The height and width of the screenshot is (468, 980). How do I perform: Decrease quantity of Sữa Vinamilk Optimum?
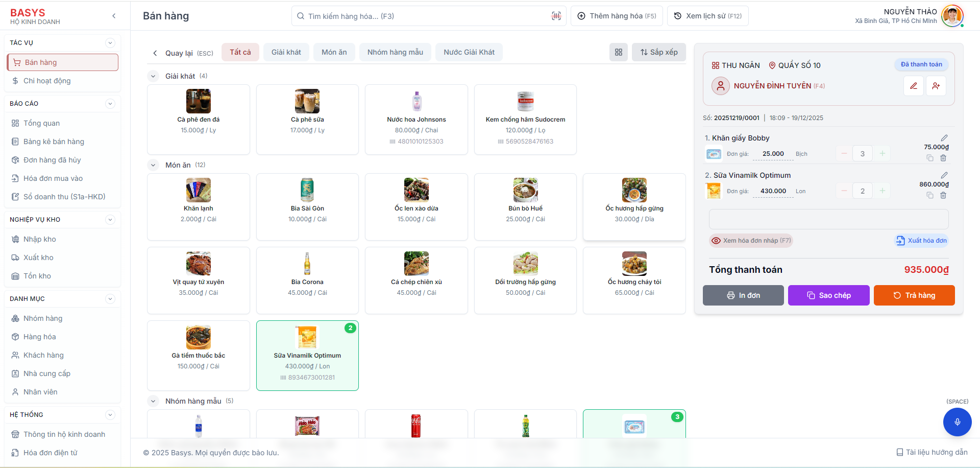coord(844,191)
